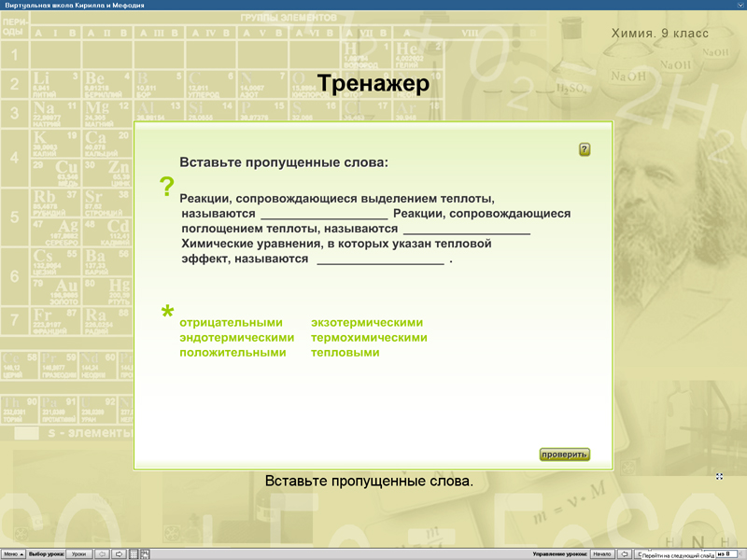
Task: Open the slide thumbnails grid icon
Action: [x=134, y=553]
